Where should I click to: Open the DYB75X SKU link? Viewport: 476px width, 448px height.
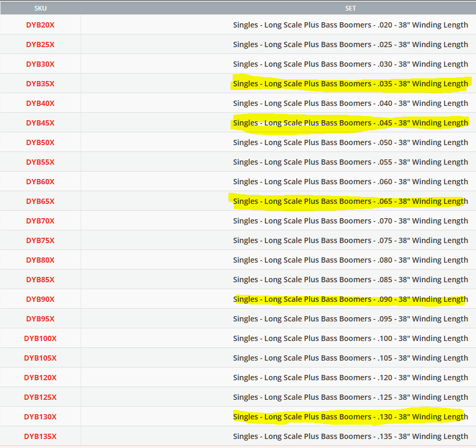coord(40,240)
